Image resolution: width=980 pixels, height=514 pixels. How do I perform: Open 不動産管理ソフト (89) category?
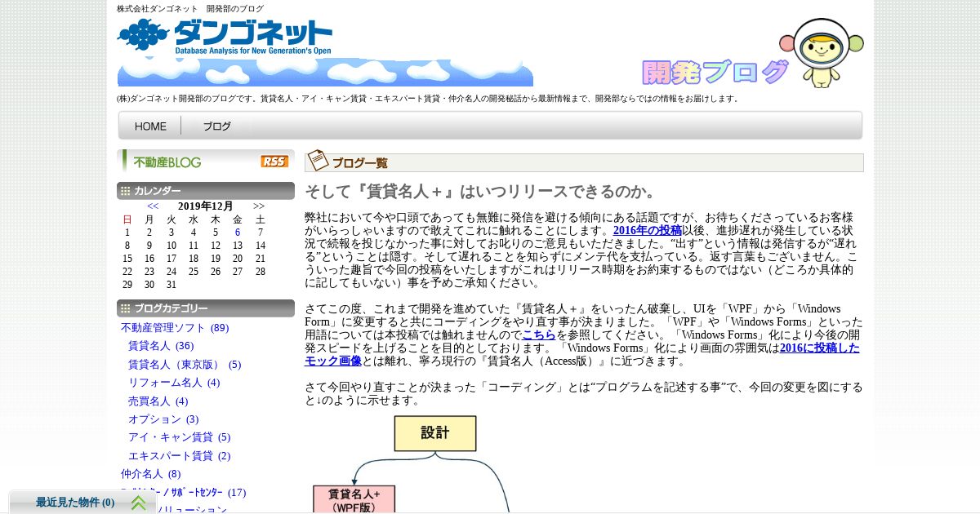[x=175, y=328]
